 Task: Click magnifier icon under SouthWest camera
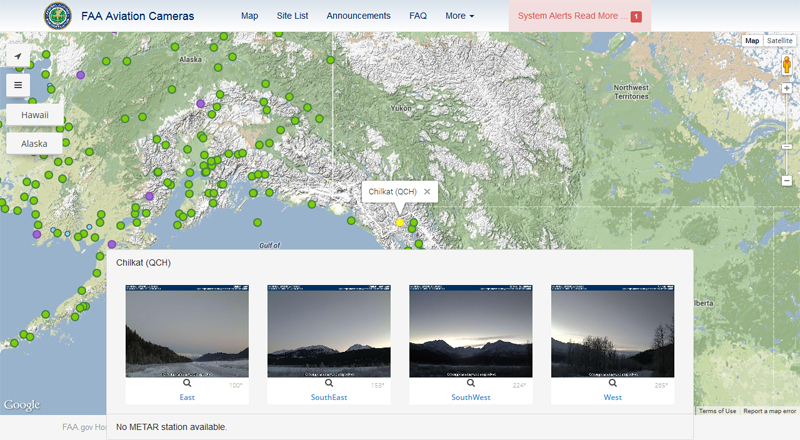[x=471, y=383]
